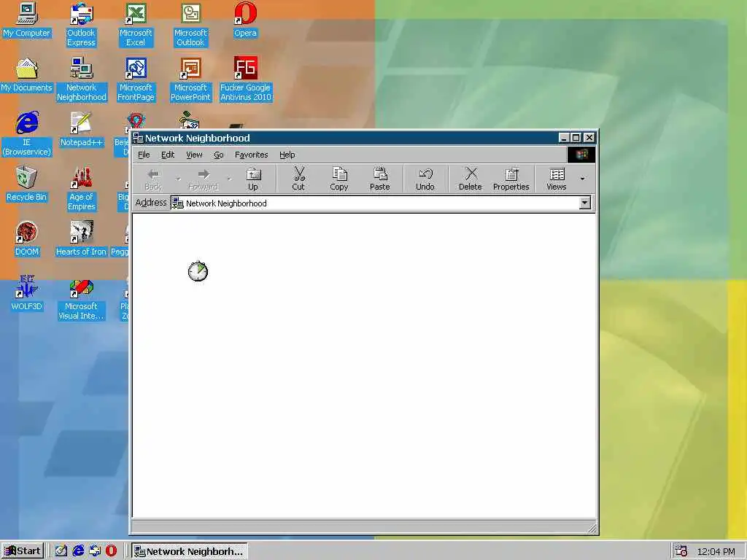This screenshot has height=560, width=747.
Task: Maximize the Network Neighborhood window
Action: (x=576, y=138)
